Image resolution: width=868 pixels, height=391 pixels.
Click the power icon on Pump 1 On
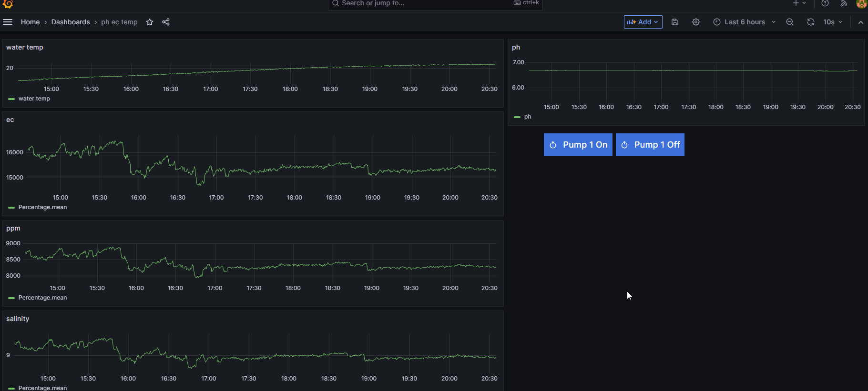click(x=553, y=145)
